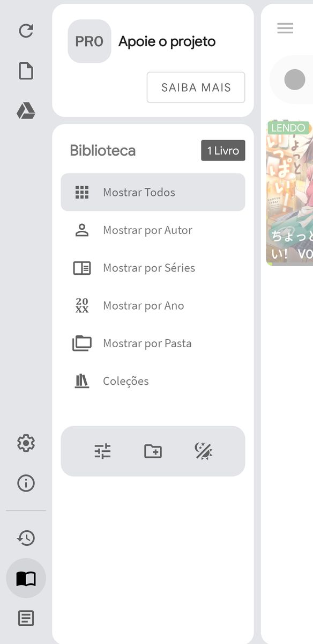Open the file import icon
313x644 pixels.
(x=26, y=70)
